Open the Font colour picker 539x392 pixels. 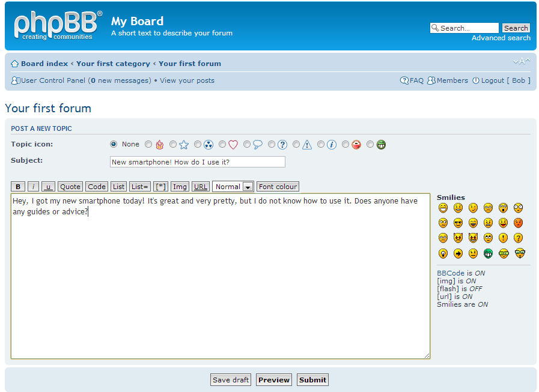278,186
